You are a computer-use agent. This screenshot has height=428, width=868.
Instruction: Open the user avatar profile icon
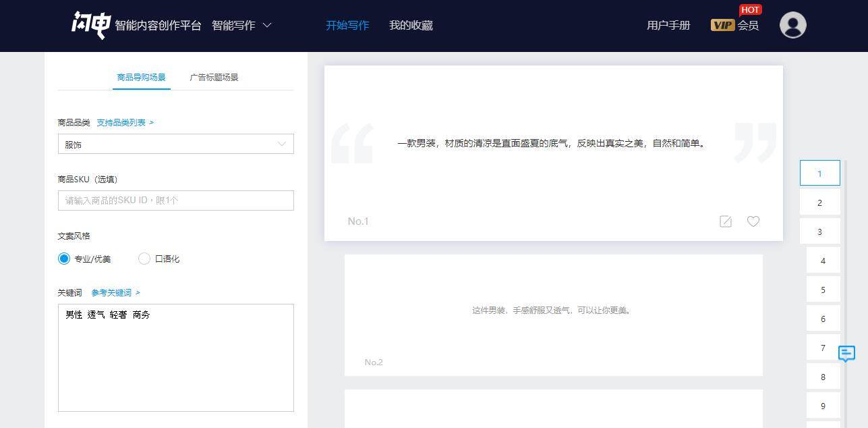coord(792,25)
